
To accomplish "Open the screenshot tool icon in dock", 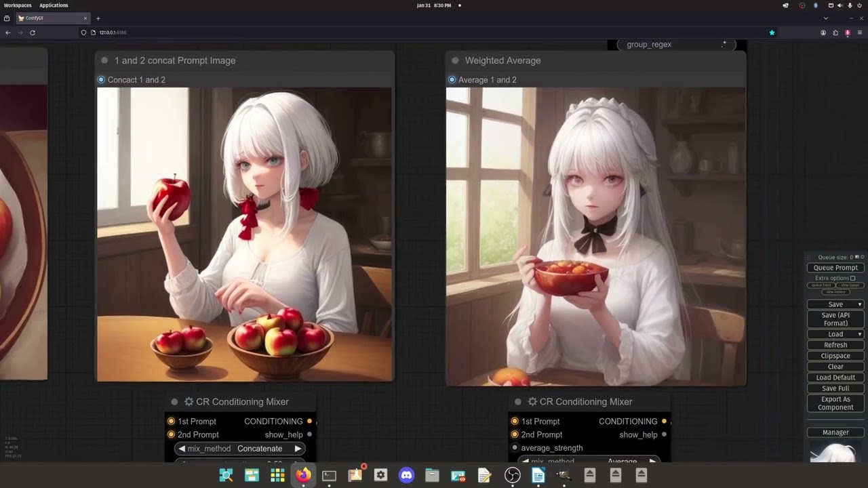I will tap(458, 475).
